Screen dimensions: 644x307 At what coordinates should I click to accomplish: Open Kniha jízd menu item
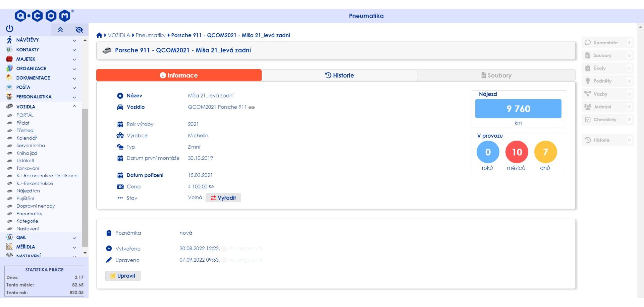27,153
